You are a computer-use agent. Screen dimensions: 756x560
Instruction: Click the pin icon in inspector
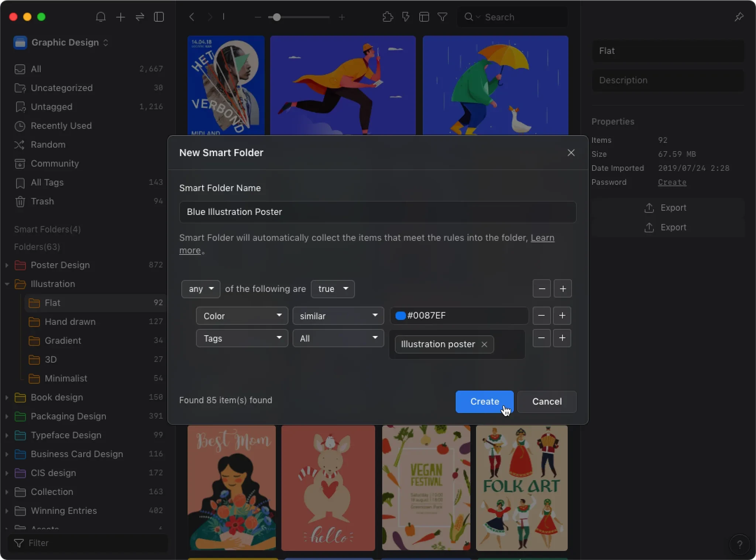point(739,17)
